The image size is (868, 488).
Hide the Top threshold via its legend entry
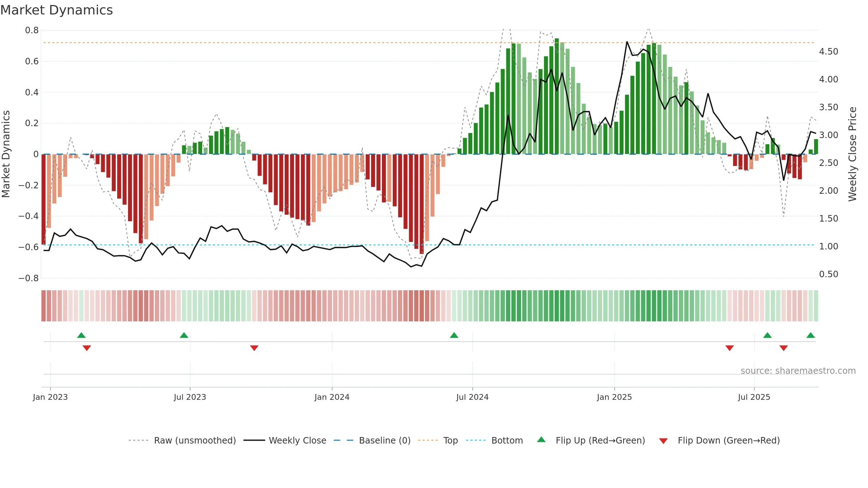[438, 441]
